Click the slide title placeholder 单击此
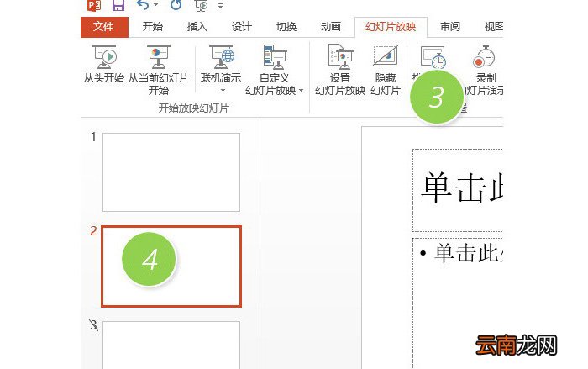588x369 pixels. (458, 190)
